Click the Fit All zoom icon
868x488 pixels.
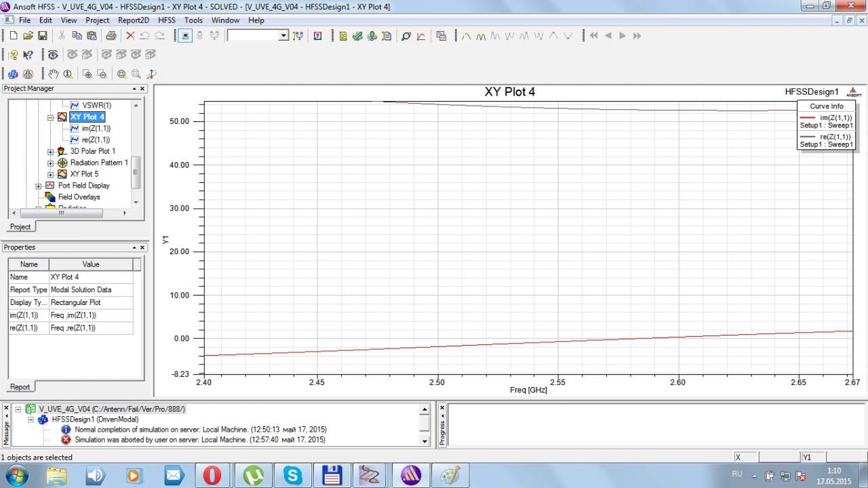121,74
